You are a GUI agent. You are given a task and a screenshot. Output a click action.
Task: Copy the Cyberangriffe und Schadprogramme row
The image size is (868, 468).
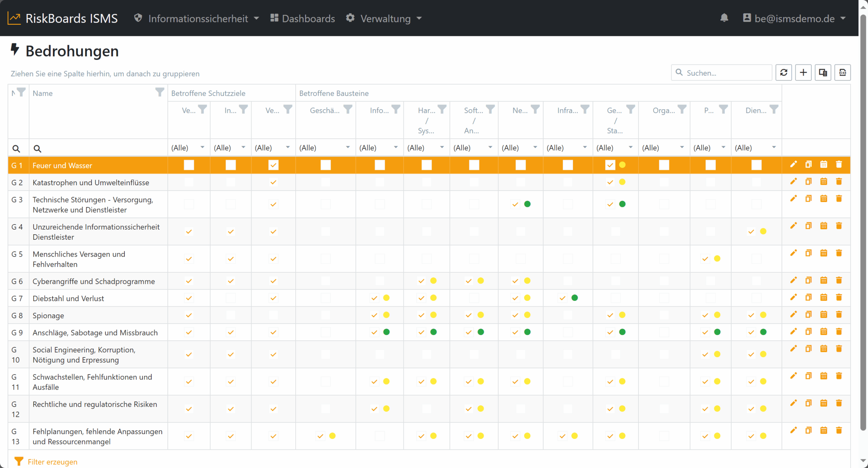pos(808,280)
